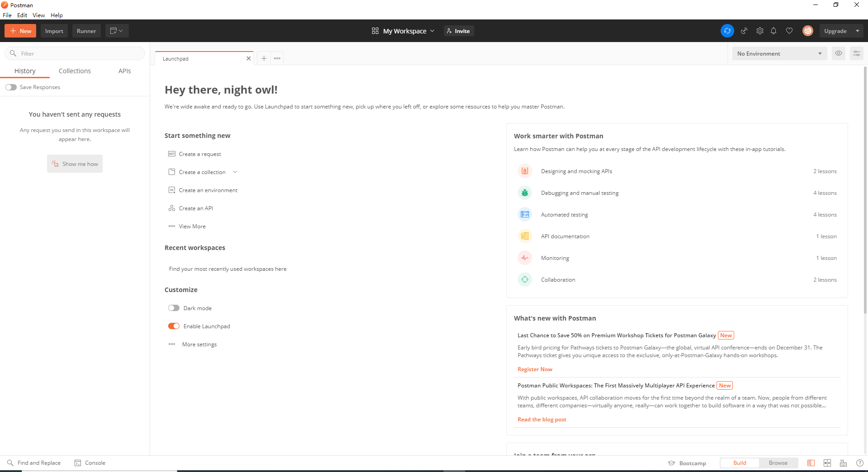This screenshot has width=868, height=472.
Task: Close the Launchpad tab
Action: pyautogui.click(x=248, y=58)
